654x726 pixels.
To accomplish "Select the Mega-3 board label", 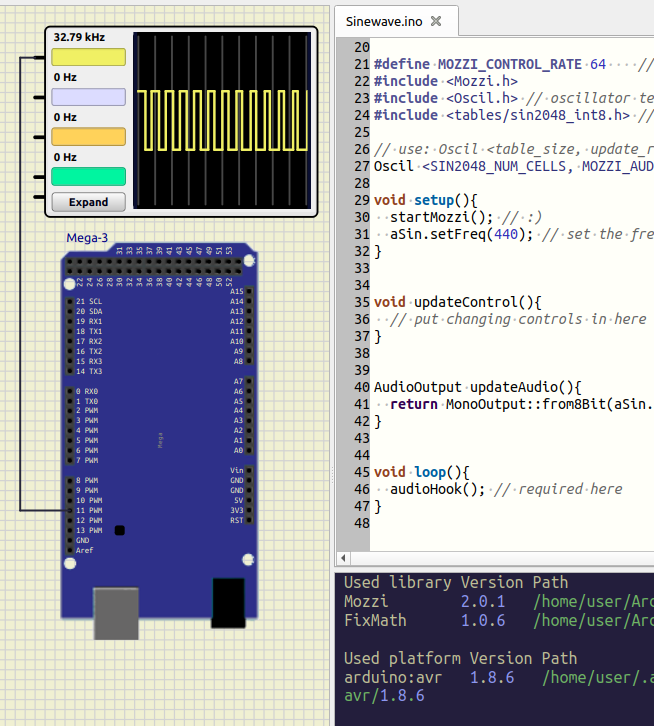I will pos(87,237).
